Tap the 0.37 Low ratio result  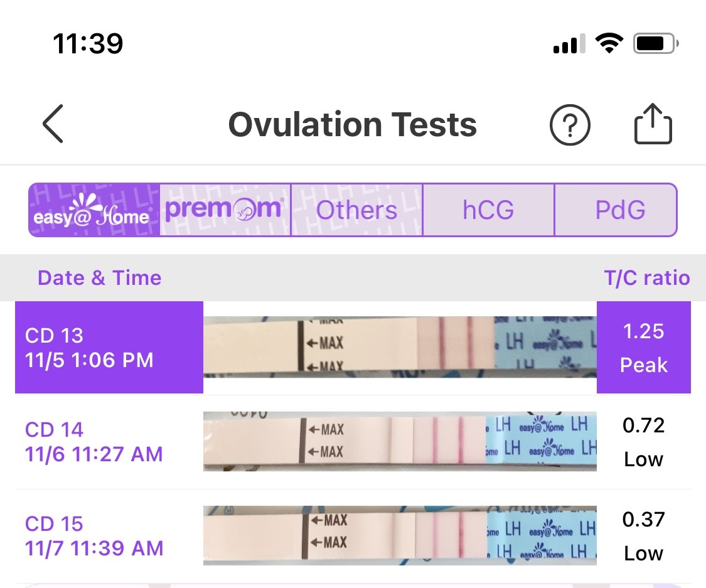(x=643, y=535)
